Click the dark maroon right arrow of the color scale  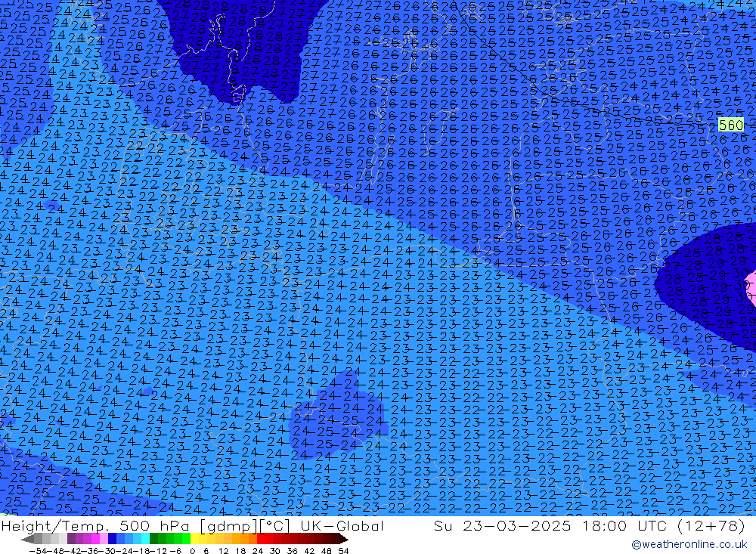pyautogui.click(x=344, y=539)
